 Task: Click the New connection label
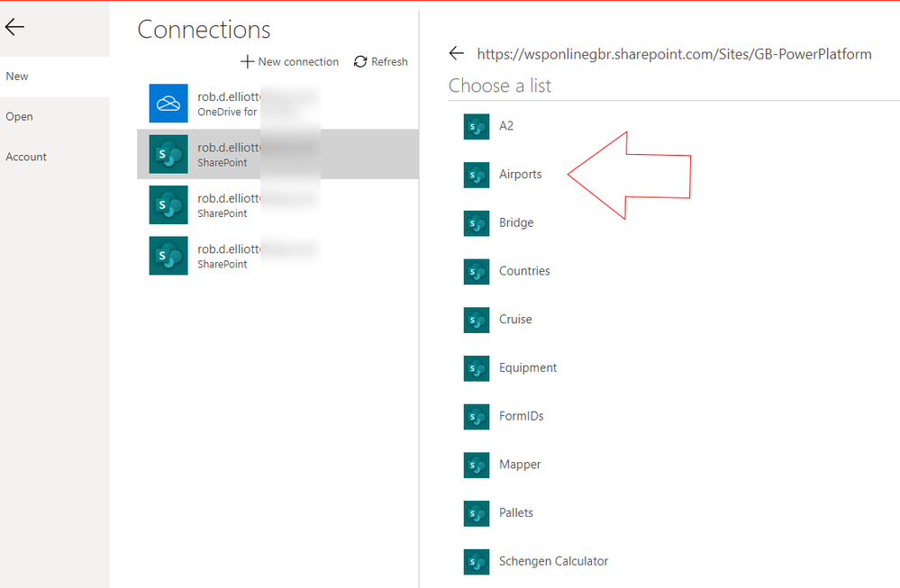(x=298, y=61)
